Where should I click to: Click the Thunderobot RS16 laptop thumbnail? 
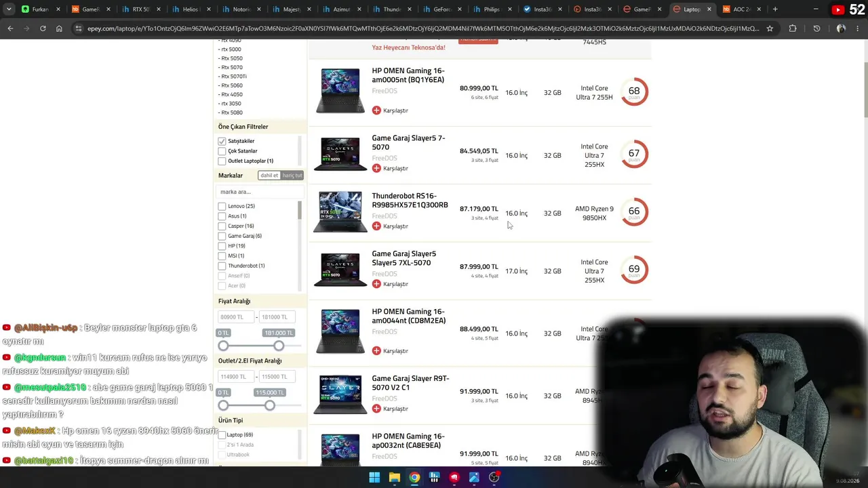pos(340,211)
